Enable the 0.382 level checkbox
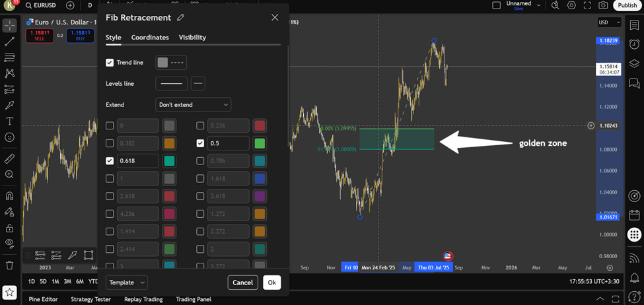The width and height of the screenshot is (644, 305). 110,143
